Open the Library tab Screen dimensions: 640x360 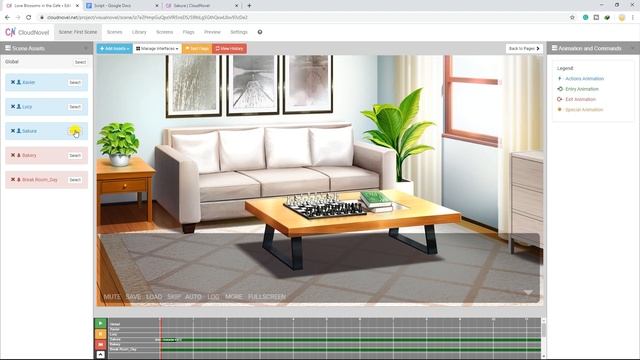139,32
